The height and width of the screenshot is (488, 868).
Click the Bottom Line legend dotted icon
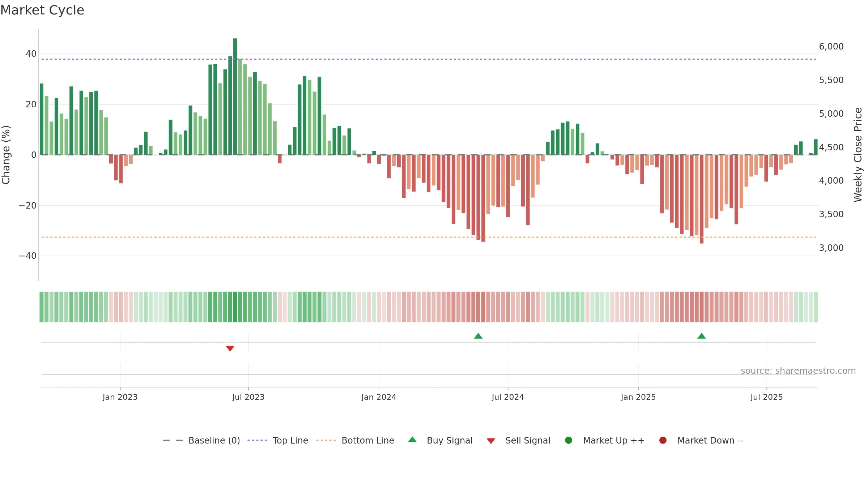(326, 440)
